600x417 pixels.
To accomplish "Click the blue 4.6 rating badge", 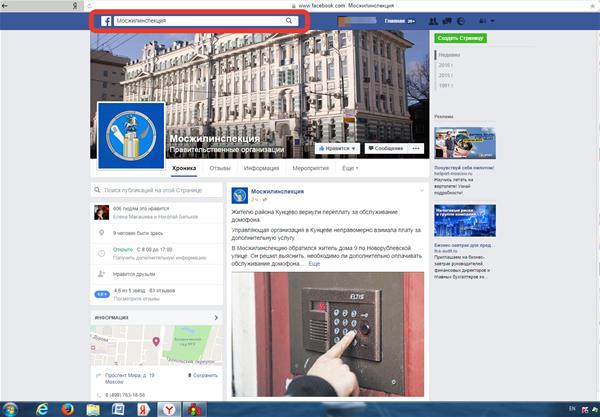I will 102,294.
